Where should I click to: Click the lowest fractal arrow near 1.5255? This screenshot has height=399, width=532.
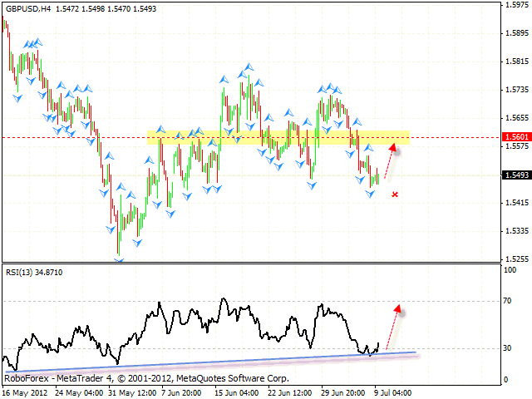pyautogui.click(x=120, y=261)
